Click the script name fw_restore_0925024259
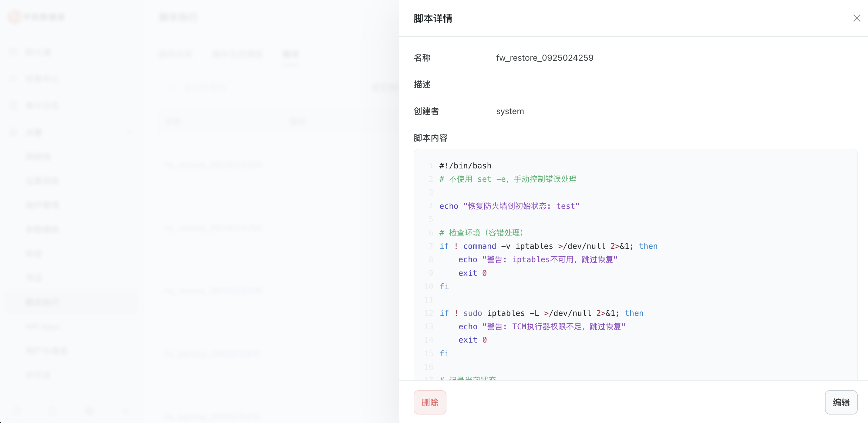The width and height of the screenshot is (868, 423). (x=544, y=58)
